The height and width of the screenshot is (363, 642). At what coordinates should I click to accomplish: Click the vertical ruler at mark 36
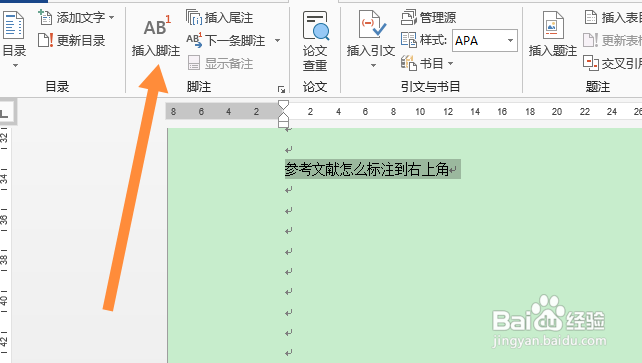(x=4, y=219)
